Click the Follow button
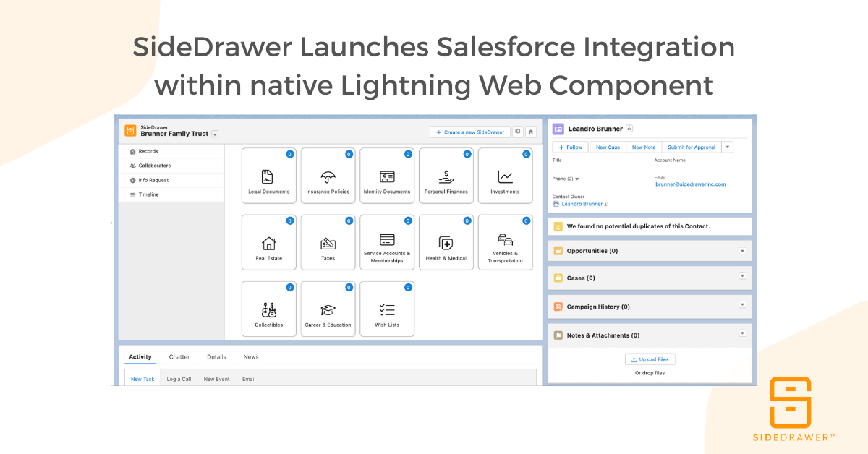The image size is (868, 454). pos(570,147)
